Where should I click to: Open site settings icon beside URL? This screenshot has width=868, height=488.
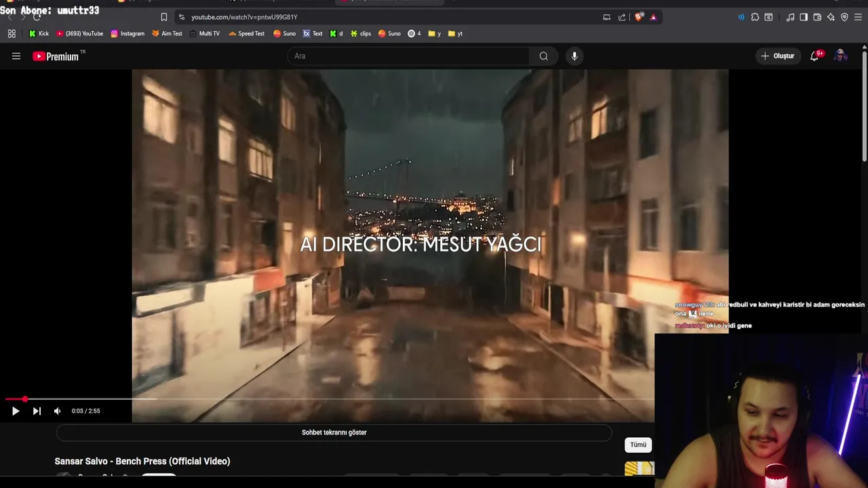pos(181,17)
